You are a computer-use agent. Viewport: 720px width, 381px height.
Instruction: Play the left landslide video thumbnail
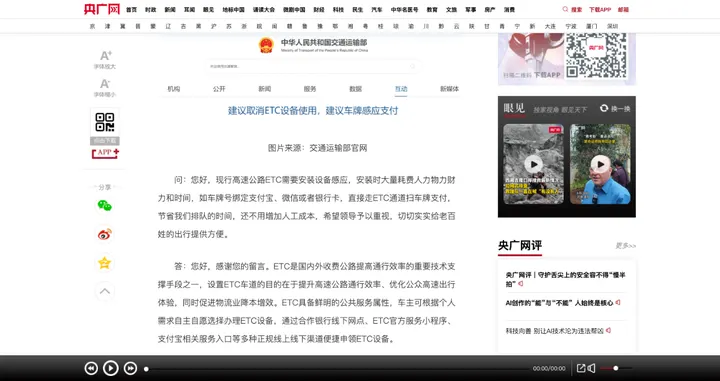tap(534, 164)
